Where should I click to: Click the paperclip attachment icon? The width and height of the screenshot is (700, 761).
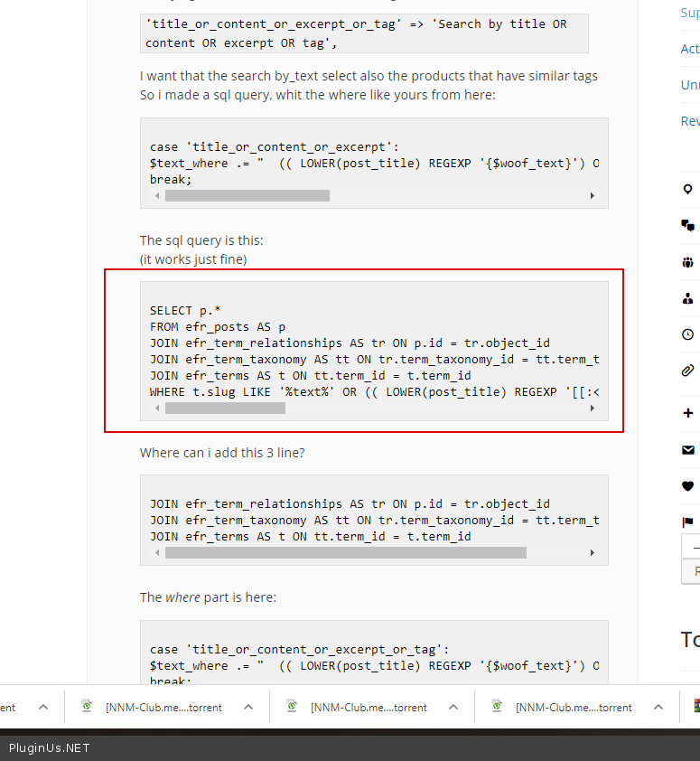click(688, 371)
